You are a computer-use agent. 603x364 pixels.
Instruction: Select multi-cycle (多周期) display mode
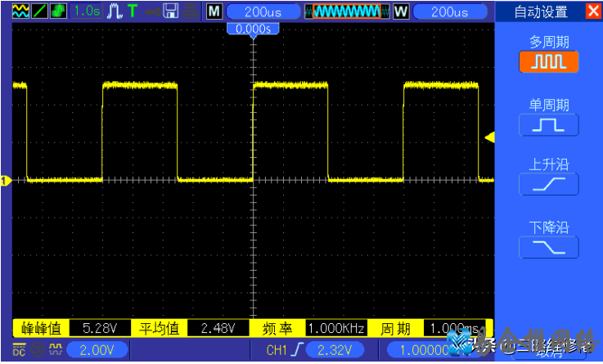pyautogui.click(x=548, y=62)
